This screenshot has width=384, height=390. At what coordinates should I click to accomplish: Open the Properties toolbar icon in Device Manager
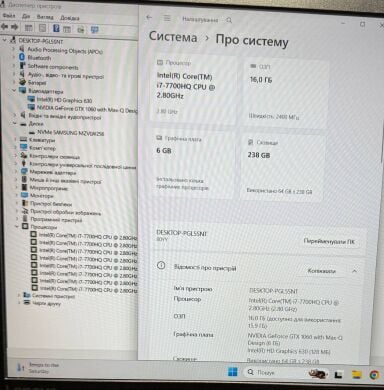tap(42, 28)
